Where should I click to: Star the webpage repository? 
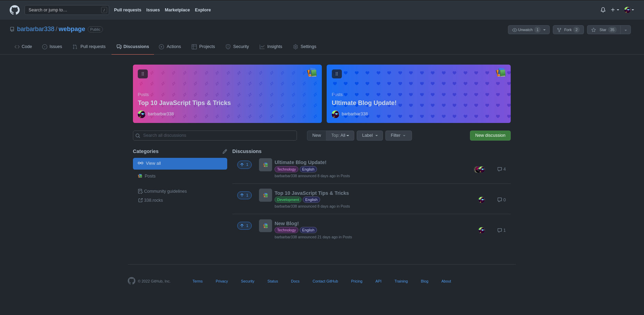[604, 30]
